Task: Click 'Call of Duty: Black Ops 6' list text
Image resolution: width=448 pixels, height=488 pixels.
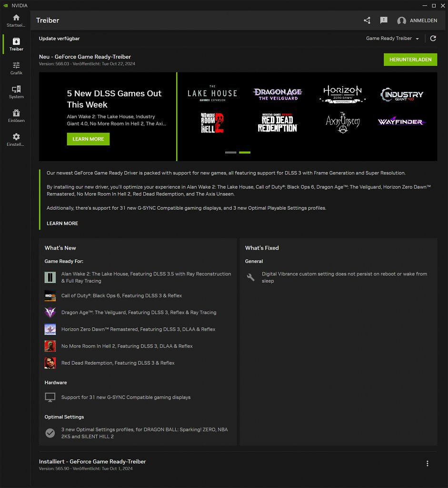Action: click(x=121, y=295)
